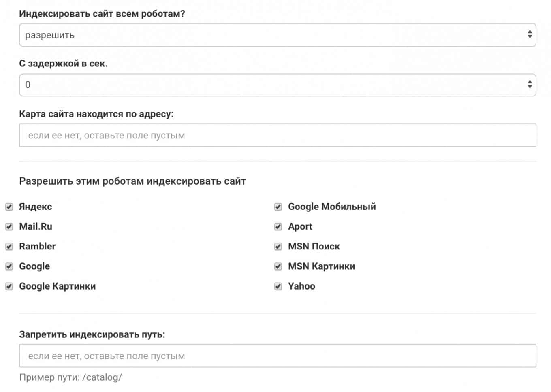
Task: Click the Яндекс label text
Action: click(x=36, y=207)
